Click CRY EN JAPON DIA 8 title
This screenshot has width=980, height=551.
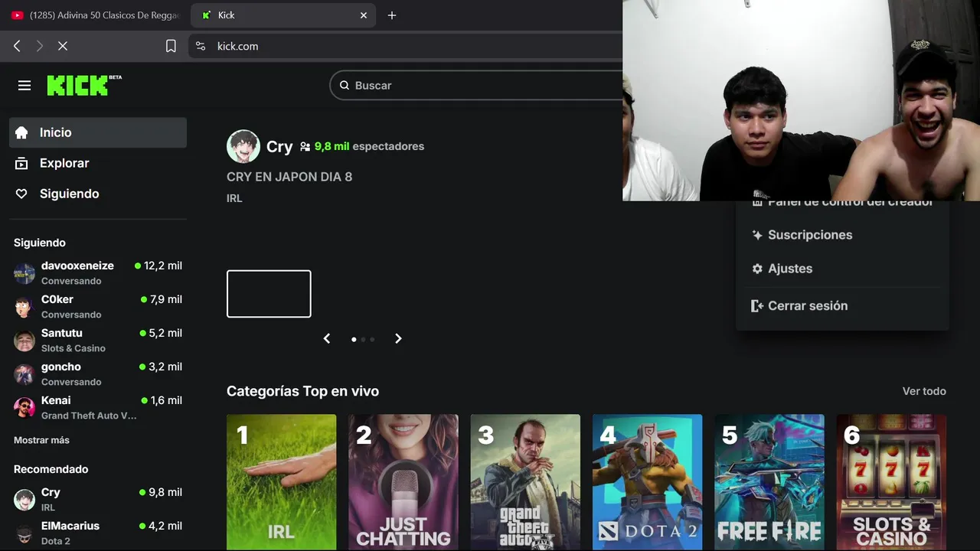(289, 177)
